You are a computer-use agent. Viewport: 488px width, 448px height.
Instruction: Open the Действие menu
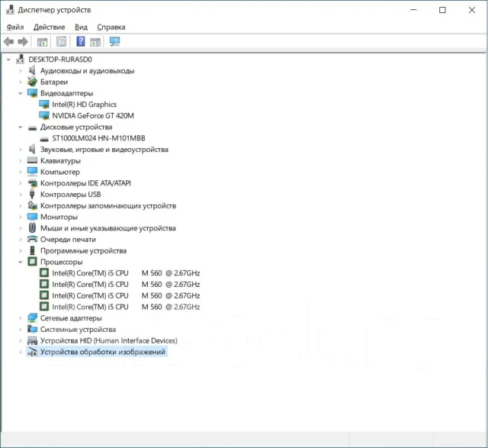pos(49,27)
